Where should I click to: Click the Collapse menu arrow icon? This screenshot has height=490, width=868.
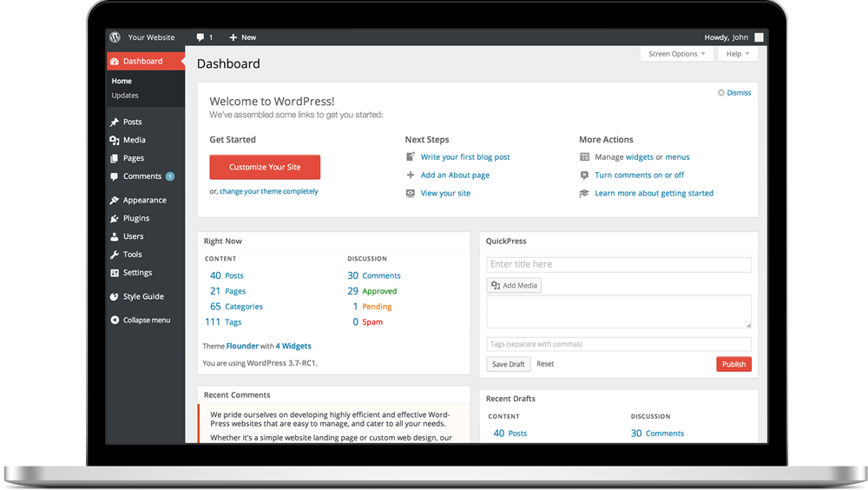pyautogui.click(x=115, y=320)
